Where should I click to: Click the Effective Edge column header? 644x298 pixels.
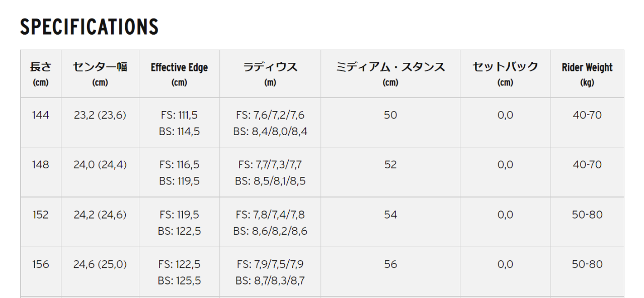(179, 74)
